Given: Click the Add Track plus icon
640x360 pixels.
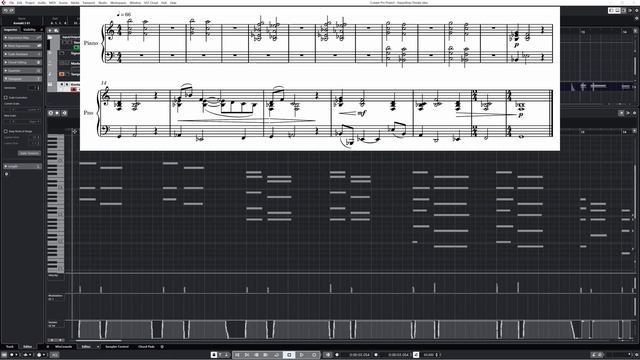Looking at the screenshot, I should 50,30.
